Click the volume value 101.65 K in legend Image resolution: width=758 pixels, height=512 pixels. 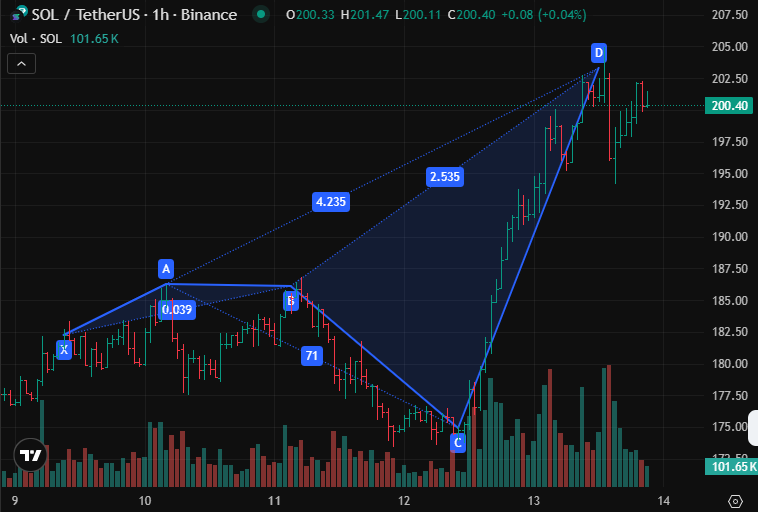(x=94, y=39)
